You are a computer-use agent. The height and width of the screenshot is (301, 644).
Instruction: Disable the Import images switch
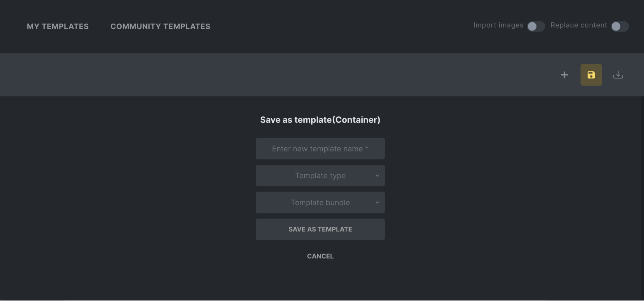point(535,27)
